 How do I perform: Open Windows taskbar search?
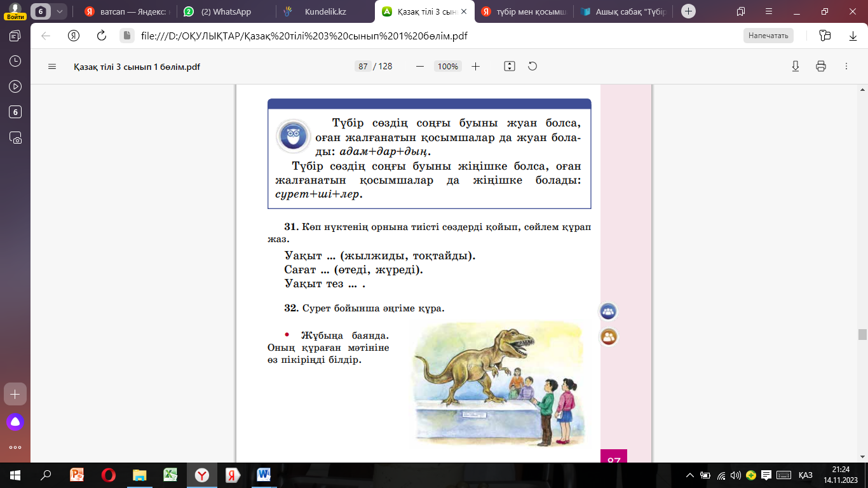point(46,475)
